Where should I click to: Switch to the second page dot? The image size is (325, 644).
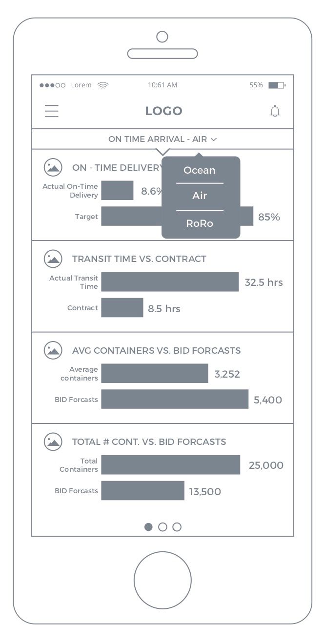pos(163,527)
